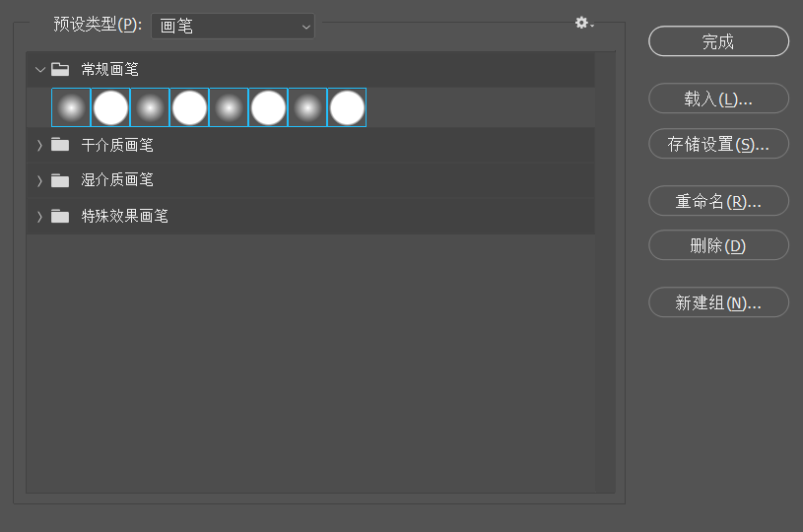Select the 干介质画笔 folder icon

point(60,145)
